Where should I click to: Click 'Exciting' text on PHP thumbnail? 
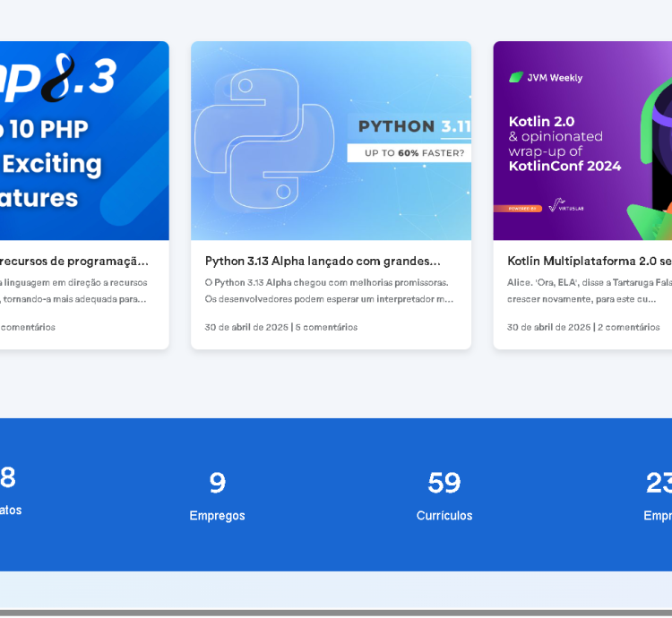point(52,164)
